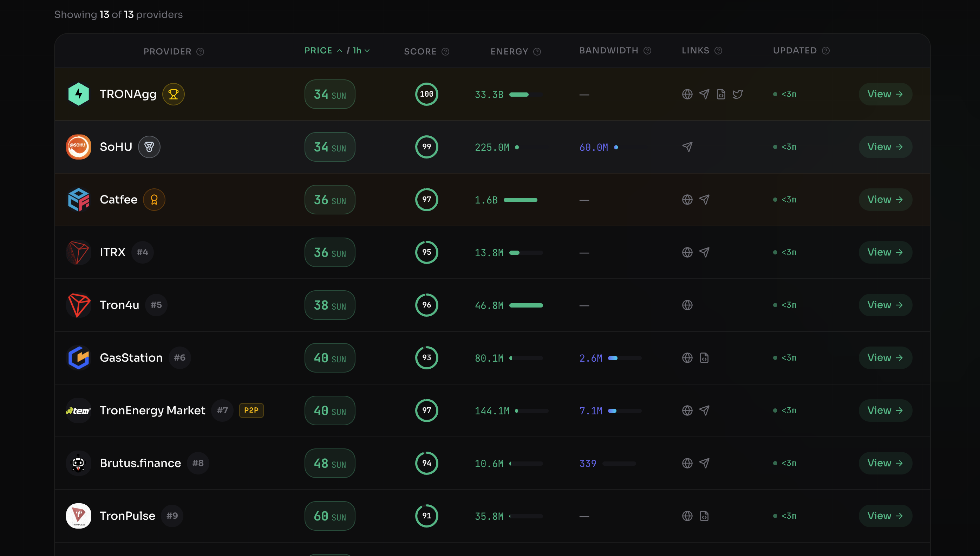This screenshot has width=980, height=556.
Task: Open the 1h duration dropdown
Action: tap(361, 50)
